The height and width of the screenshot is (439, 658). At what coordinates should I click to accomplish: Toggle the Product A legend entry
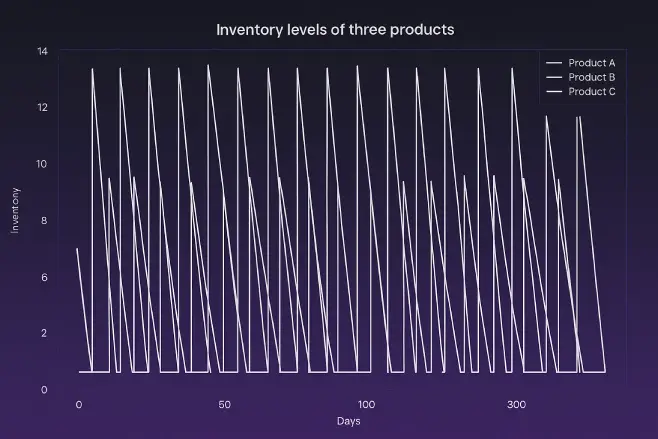coord(591,62)
